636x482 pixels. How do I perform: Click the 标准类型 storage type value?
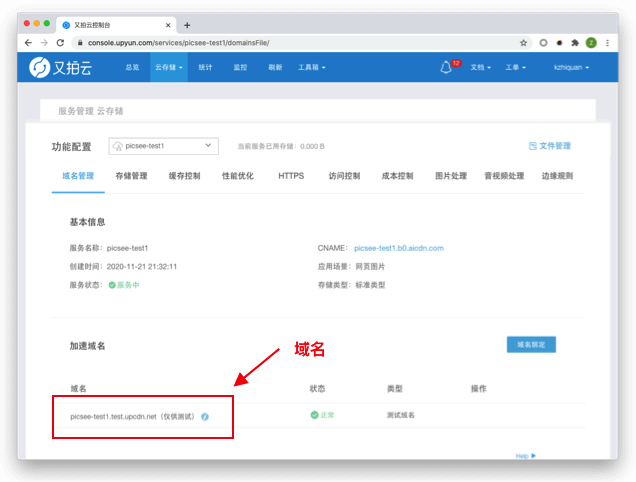click(x=370, y=285)
